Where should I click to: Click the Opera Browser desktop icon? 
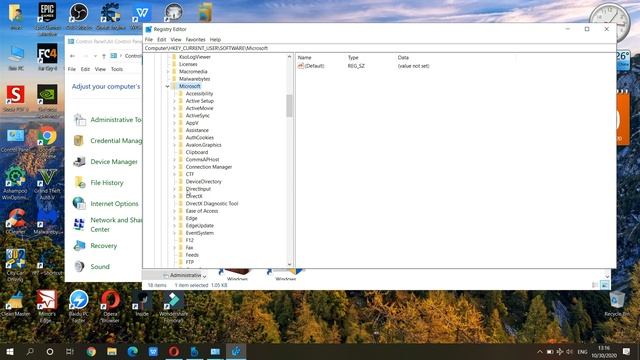point(110,300)
